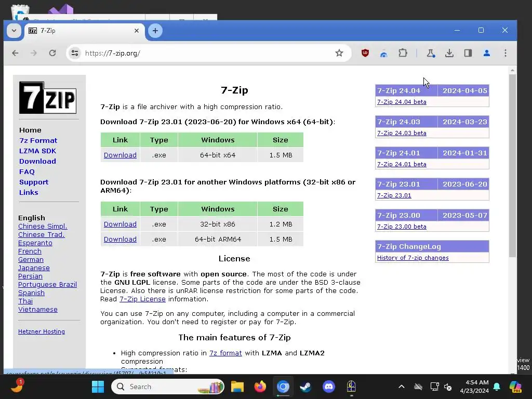Bookmark this page with the star icon
Screen dimensions: 532x399
click(339, 53)
